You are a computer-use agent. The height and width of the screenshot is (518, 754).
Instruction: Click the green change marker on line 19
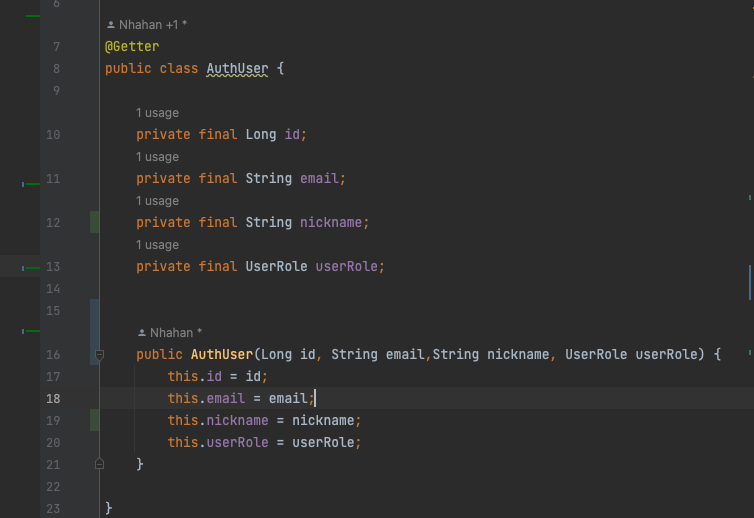[x=95, y=420]
